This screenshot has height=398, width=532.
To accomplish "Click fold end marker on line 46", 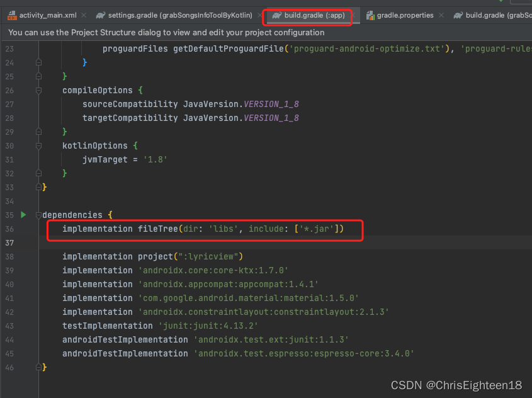I will 38,367.
